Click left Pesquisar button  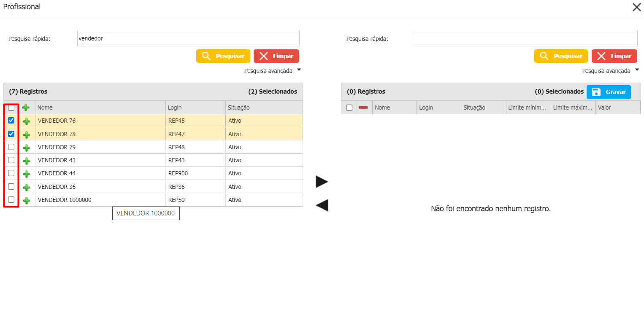point(223,56)
